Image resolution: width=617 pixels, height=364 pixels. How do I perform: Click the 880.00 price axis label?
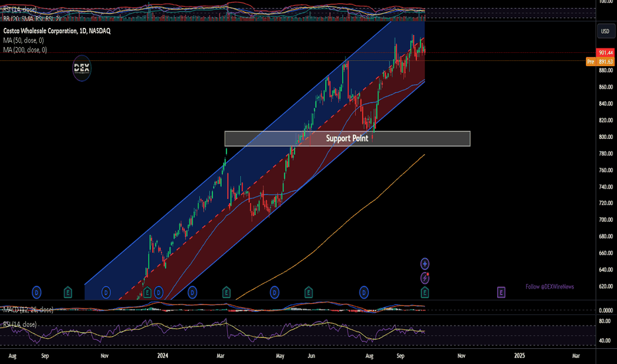pyautogui.click(x=606, y=70)
